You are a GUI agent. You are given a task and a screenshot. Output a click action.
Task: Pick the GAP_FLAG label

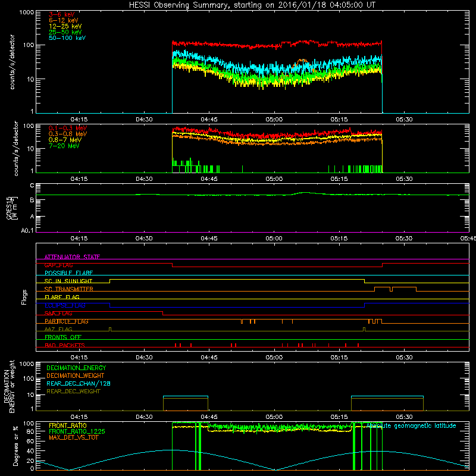(58, 265)
